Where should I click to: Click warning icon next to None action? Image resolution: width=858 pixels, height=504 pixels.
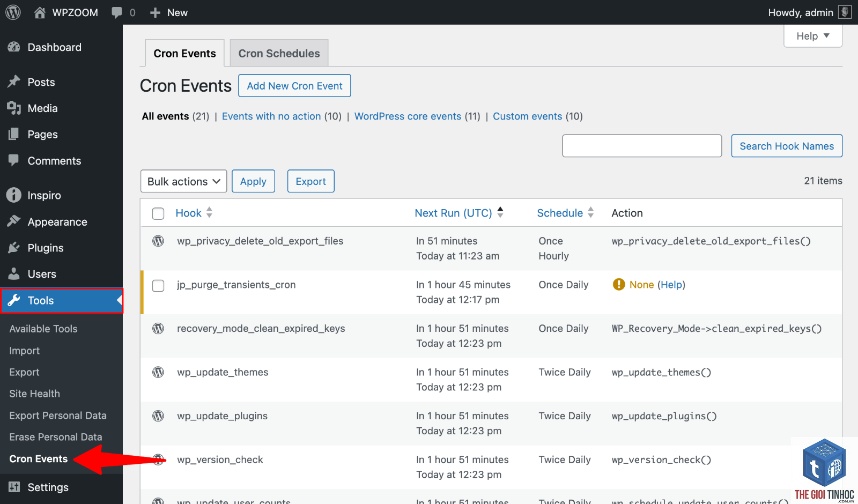tap(619, 284)
